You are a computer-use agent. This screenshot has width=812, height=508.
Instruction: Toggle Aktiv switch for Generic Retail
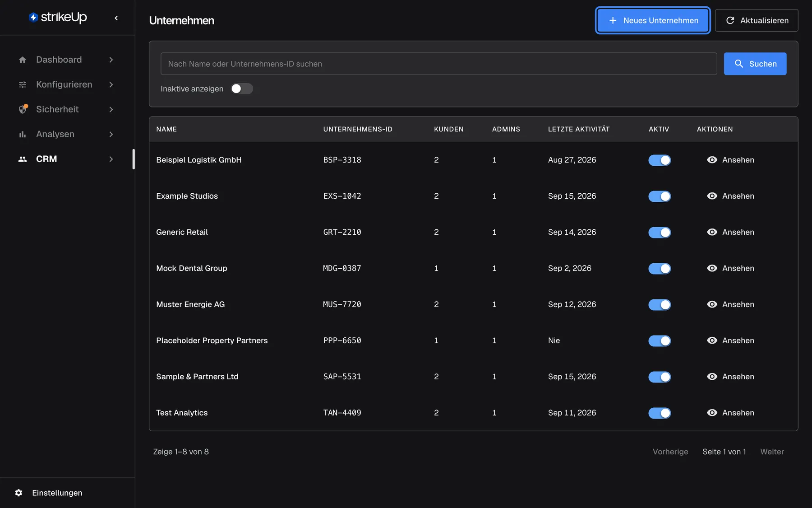660,232
